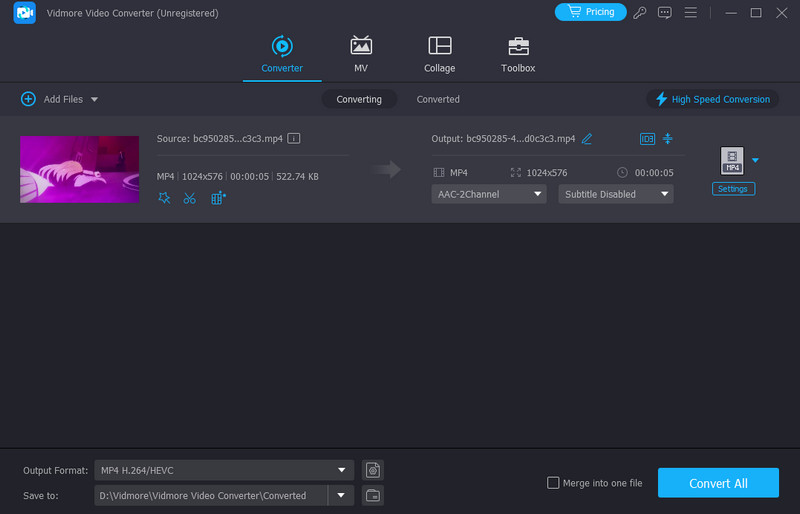The height and width of the screenshot is (514, 800).
Task: Edit ID3 metadata info
Action: pos(647,139)
